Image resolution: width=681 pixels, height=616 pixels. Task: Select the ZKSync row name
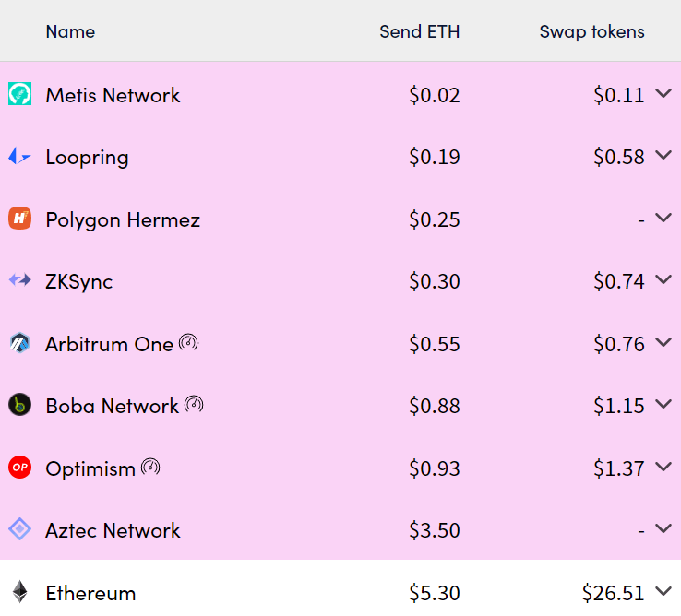click(79, 282)
